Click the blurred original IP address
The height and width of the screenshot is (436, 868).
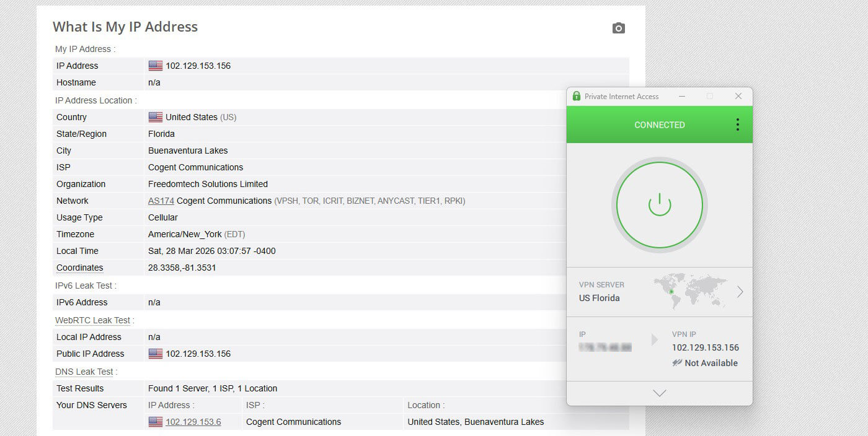tap(605, 347)
